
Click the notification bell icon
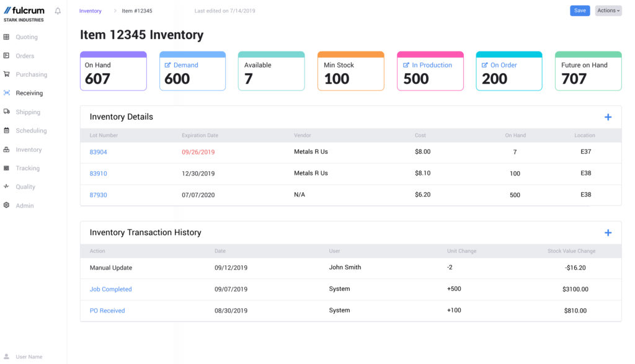[x=56, y=11]
